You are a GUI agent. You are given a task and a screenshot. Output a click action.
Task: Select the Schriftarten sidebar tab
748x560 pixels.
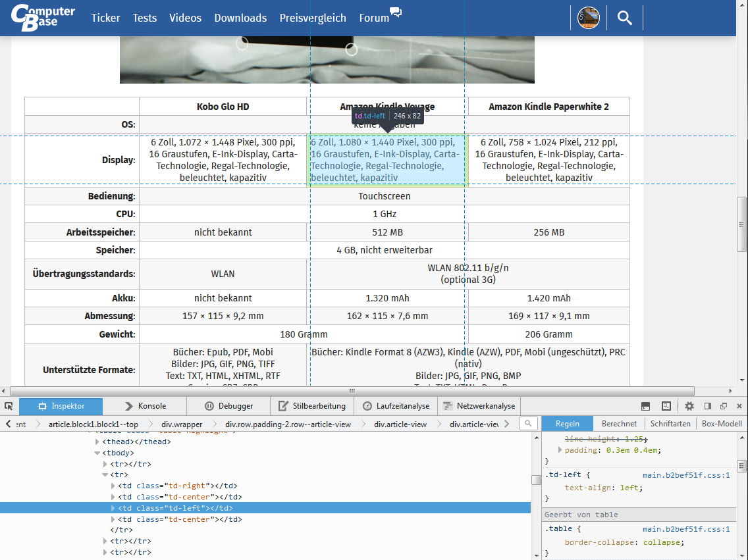pyautogui.click(x=670, y=423)
